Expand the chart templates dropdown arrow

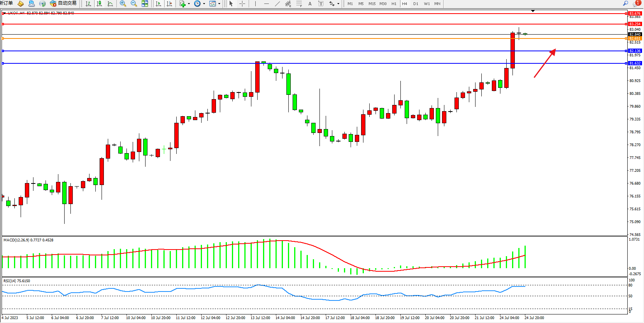click(x=219, y=4)
